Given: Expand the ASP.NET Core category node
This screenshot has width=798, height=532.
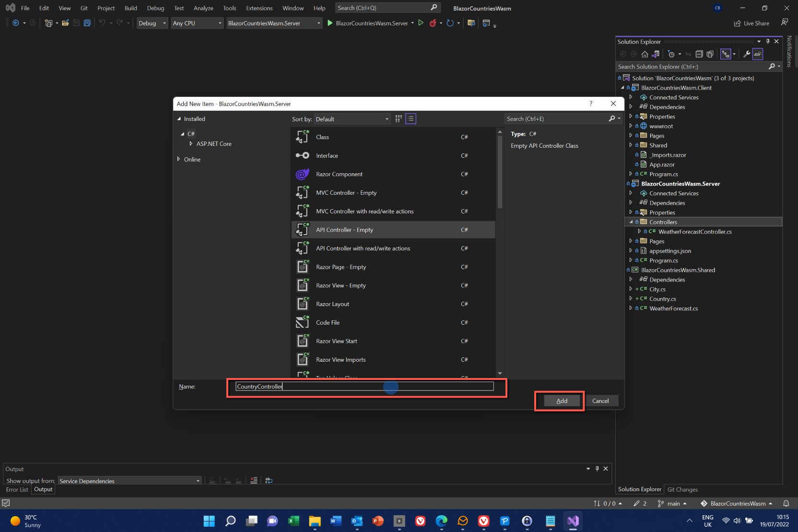Looking at the screenshot, I should tap(191, 144).
